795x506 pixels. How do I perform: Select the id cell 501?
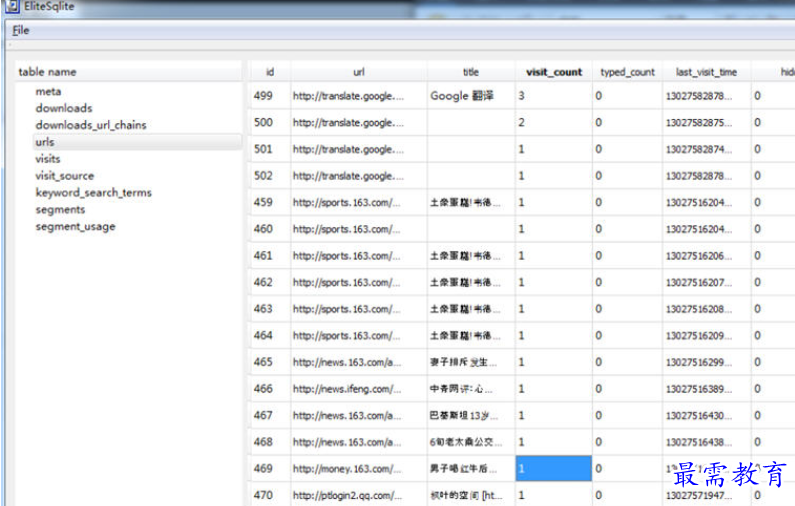[270, 149]
